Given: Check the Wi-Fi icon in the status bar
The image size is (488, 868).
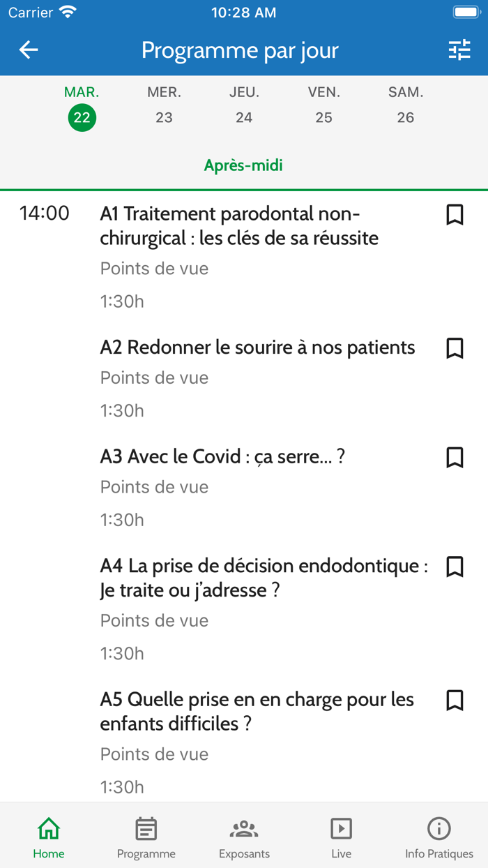Looking at the screenshot, I should click(68, 11).
